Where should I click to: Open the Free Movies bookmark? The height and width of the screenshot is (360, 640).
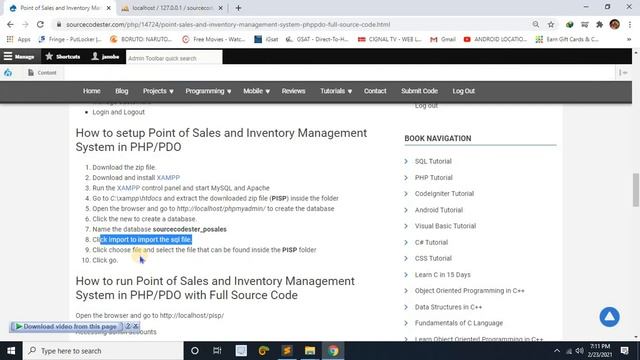pyautogui.click(x=214, y=39)
